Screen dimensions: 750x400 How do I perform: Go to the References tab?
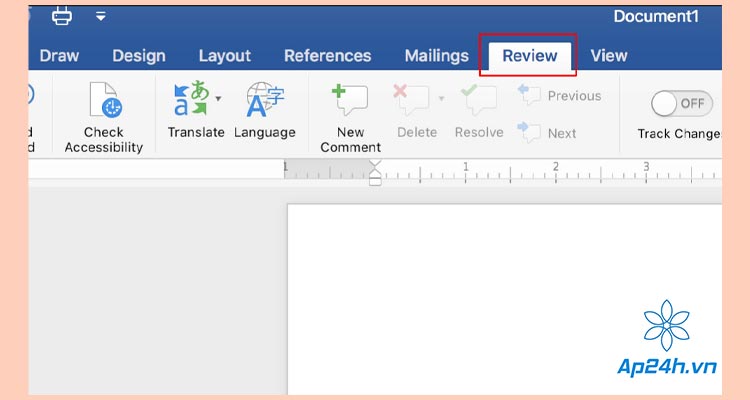tap(328, 56)
